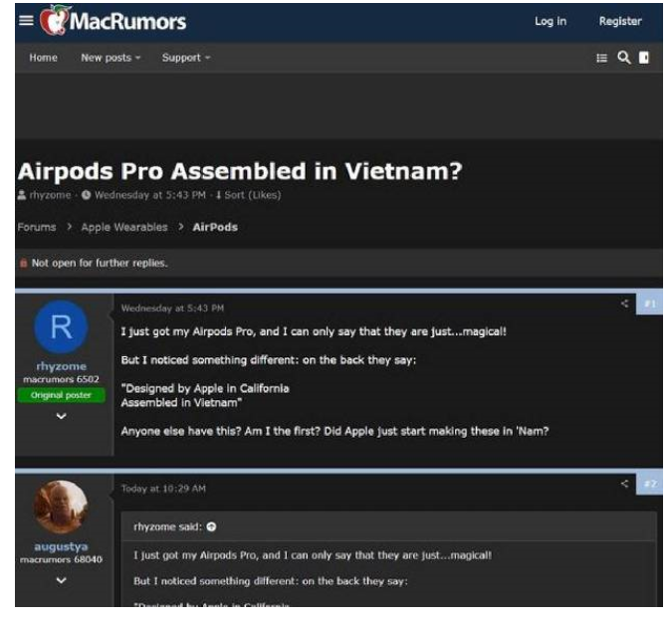The width and height of the screenshot is (672, 621).
Task: Click the line starting 'Anyone else have this?'
Action: [335, 431]
